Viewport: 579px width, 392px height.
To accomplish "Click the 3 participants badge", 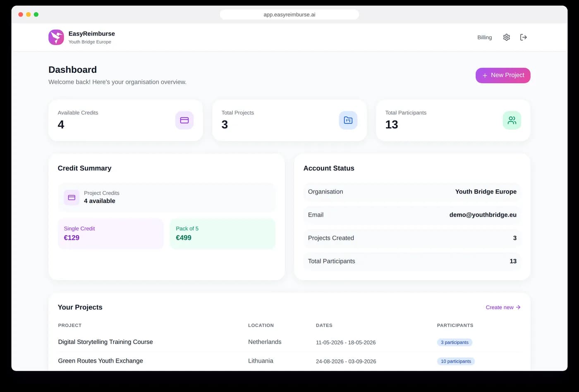I will point(455,342).
